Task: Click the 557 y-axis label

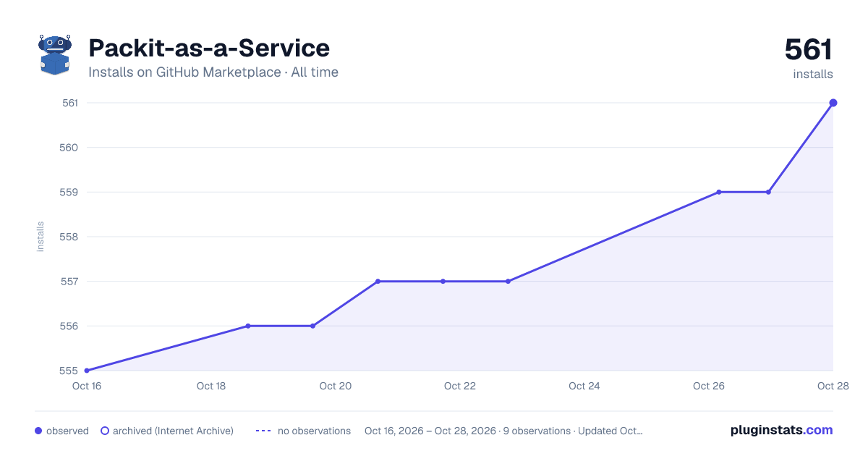Action: [69, 282]
